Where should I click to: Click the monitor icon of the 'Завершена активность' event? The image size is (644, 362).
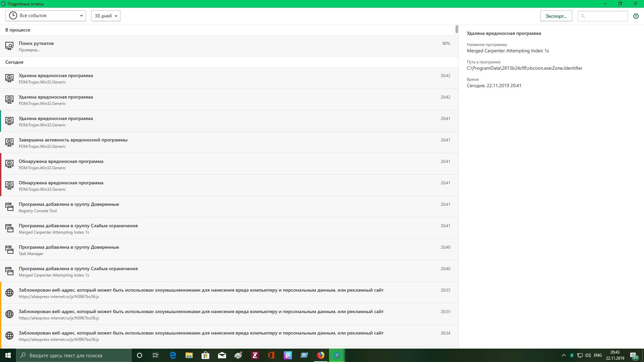(x=9, y=142)
